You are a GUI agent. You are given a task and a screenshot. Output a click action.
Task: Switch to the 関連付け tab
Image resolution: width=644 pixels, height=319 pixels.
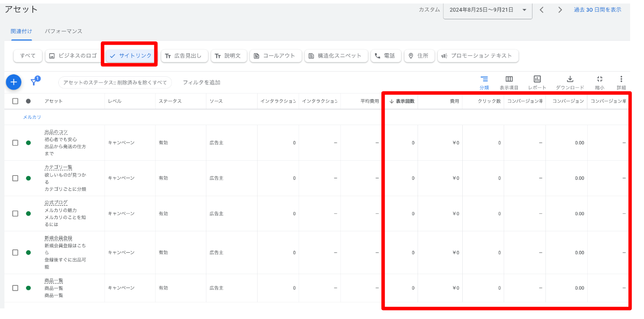pyautogui.click(x=21, y=31)
